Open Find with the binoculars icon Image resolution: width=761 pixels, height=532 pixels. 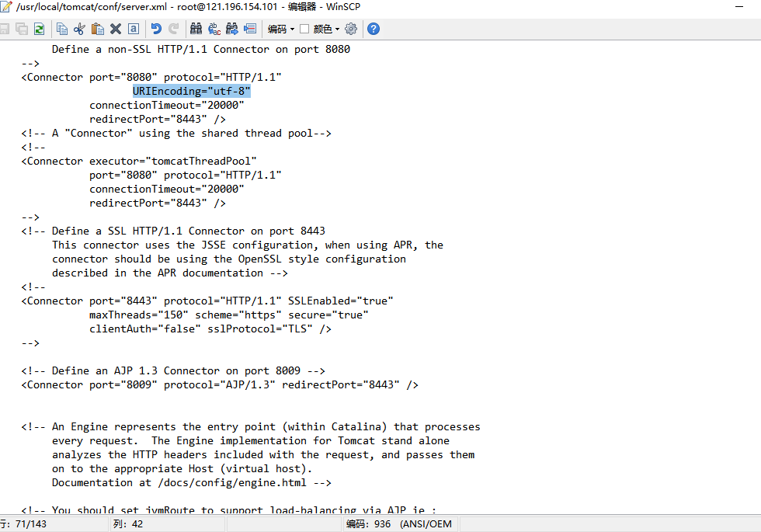[x=196, y=30]
